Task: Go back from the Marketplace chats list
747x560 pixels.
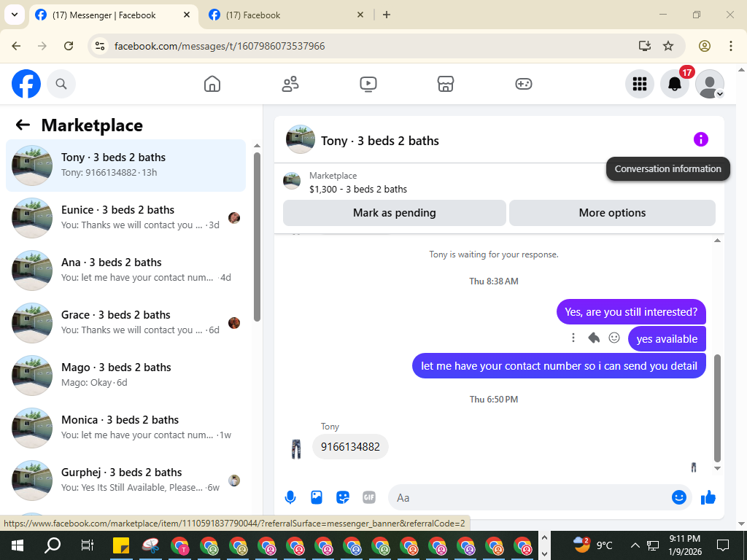Action: [x=23, y=125]
